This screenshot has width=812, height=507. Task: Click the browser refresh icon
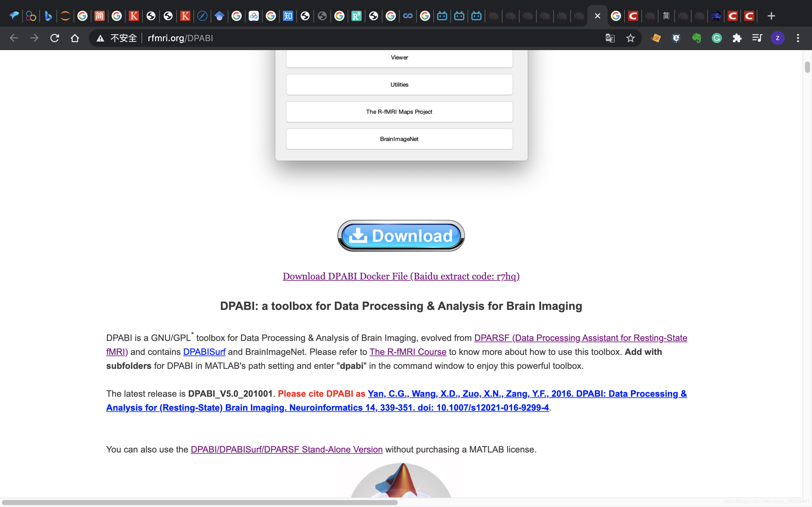pos(55,39)
